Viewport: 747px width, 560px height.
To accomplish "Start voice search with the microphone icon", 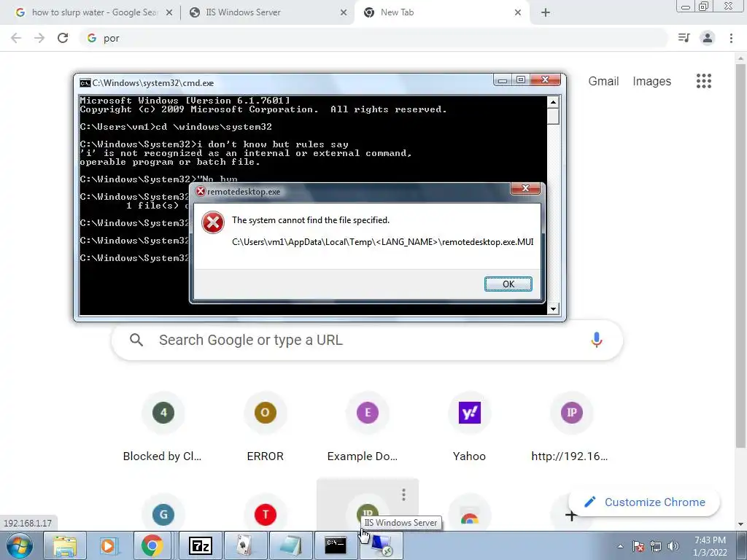I will tap(597, 340).
